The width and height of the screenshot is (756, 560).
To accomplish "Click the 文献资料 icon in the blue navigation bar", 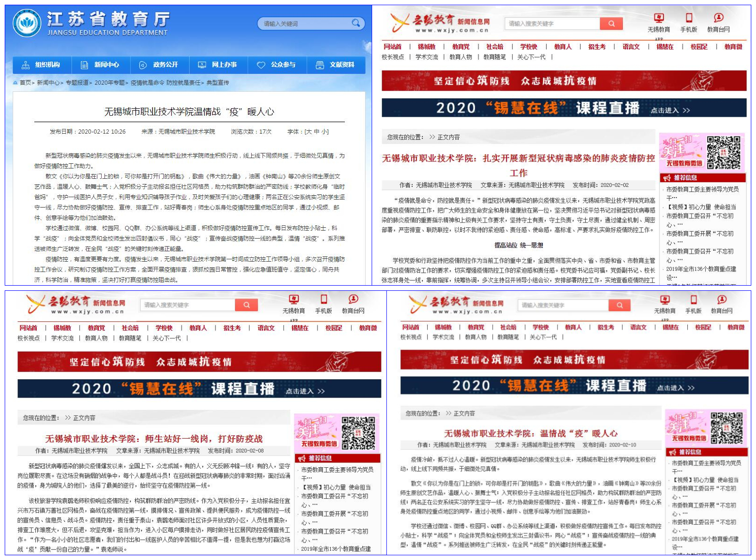I will pyautogui.click(x=320, y=65).
